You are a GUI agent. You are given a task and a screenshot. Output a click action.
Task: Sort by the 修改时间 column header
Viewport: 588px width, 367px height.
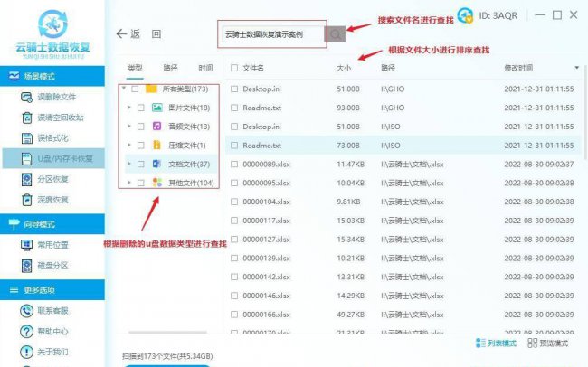click(518, 68)
